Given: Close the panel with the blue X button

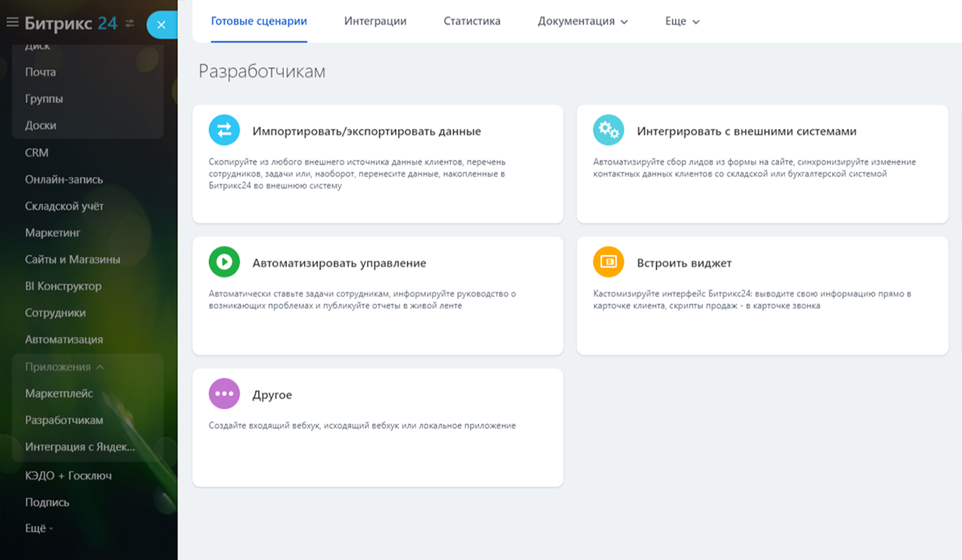Looking at the screenshot, I should point(161,25).
